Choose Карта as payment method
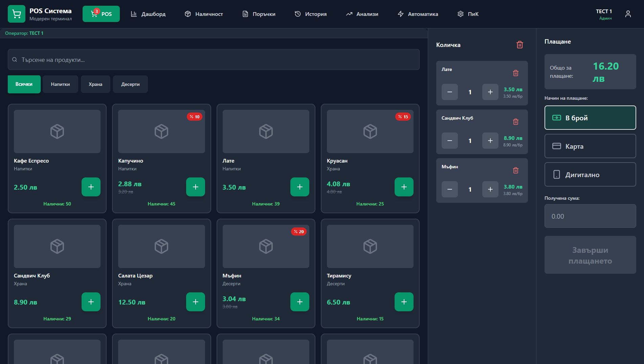The height and width of the screenshot is (364, 644). (x=590, y=146)
